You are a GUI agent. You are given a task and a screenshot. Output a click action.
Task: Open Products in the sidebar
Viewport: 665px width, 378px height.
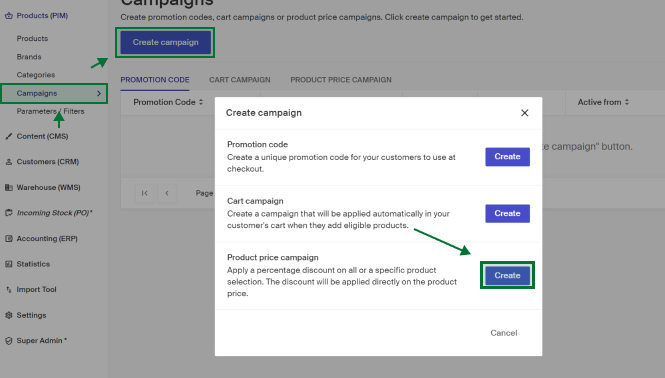[32, 39]
